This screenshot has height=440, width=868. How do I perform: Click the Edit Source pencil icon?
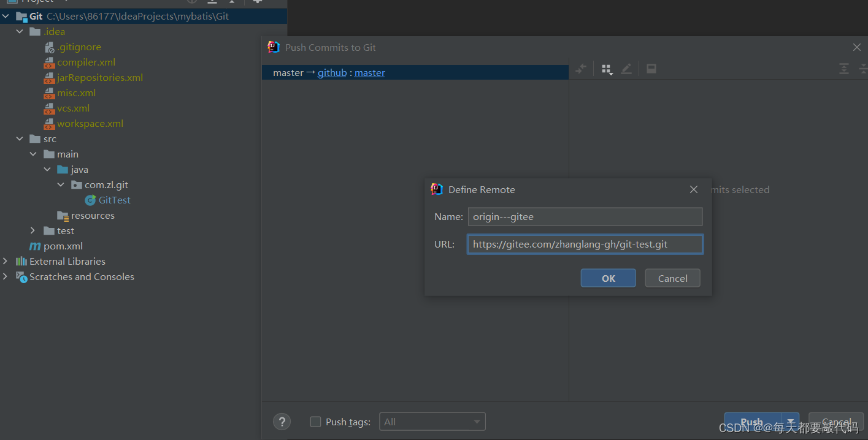coord(626,69)
